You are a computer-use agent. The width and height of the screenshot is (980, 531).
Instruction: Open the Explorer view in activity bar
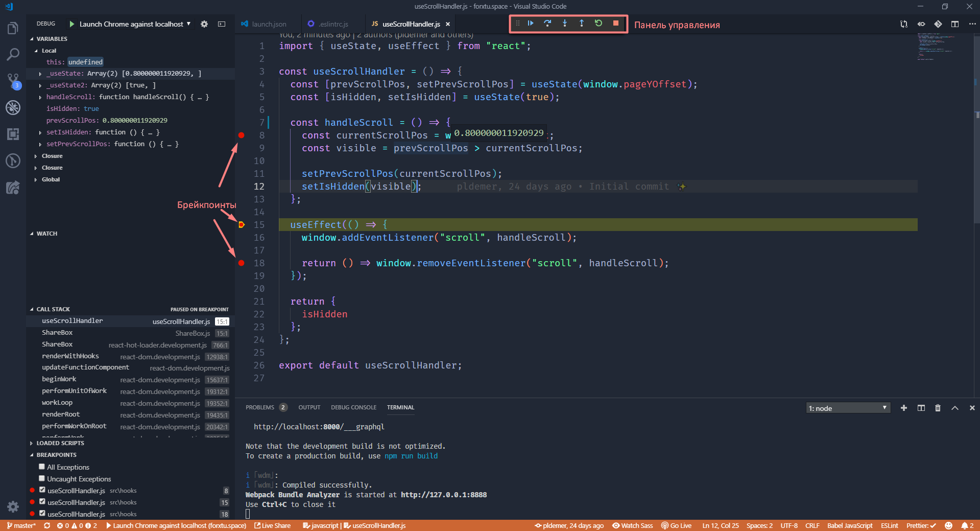pyautogui.click(x=13, y=28)
